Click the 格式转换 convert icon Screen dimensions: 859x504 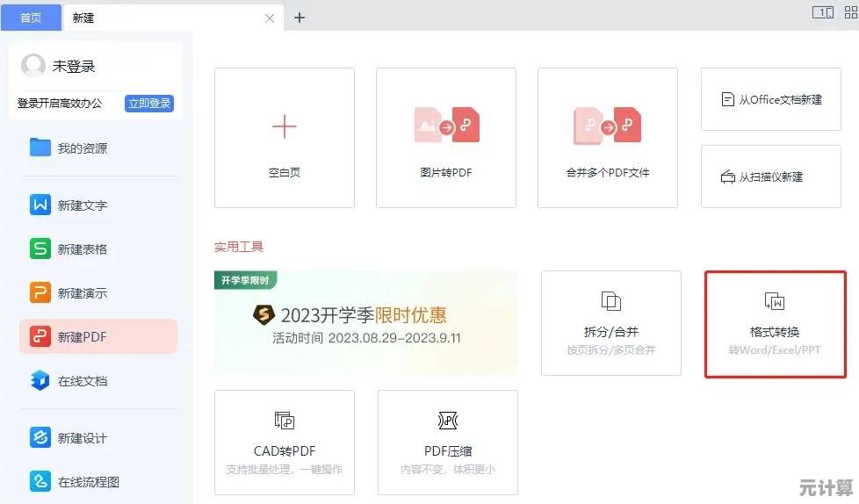775,301
